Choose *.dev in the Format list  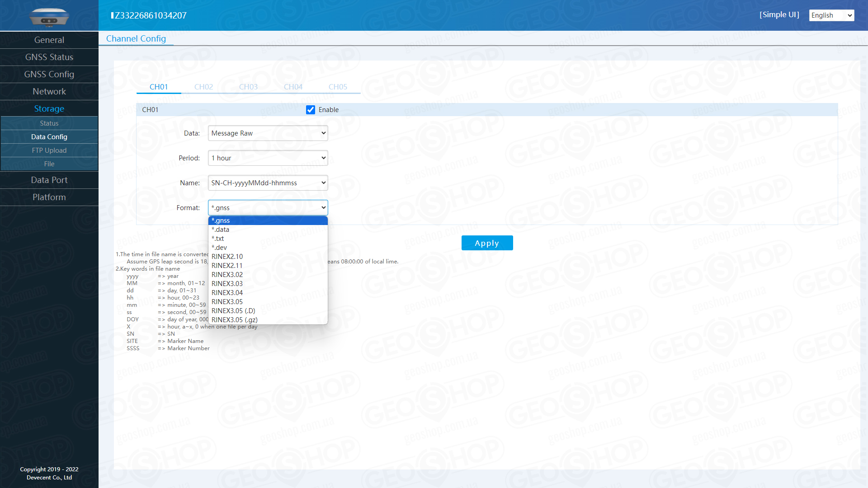(x=268, y=248)
